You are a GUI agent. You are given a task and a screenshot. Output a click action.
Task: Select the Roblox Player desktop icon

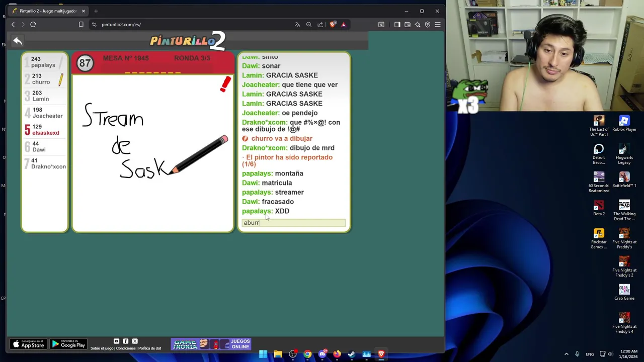point(624,124)
